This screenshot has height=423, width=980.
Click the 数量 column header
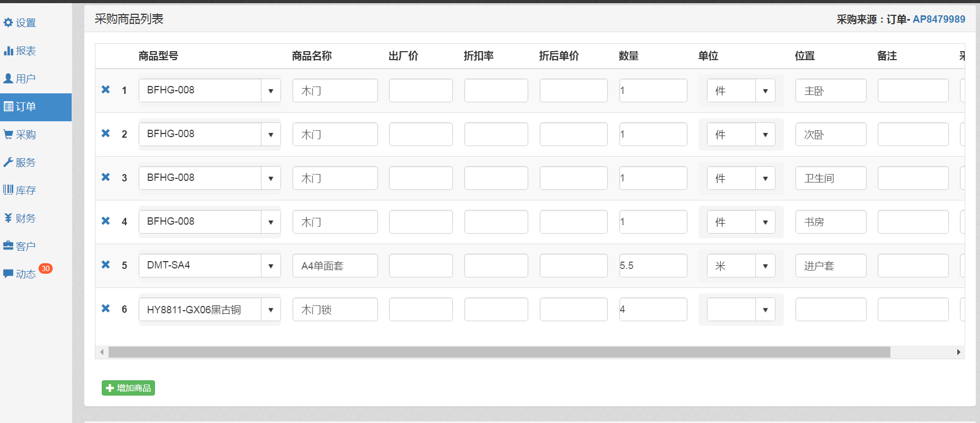(629, 56)
